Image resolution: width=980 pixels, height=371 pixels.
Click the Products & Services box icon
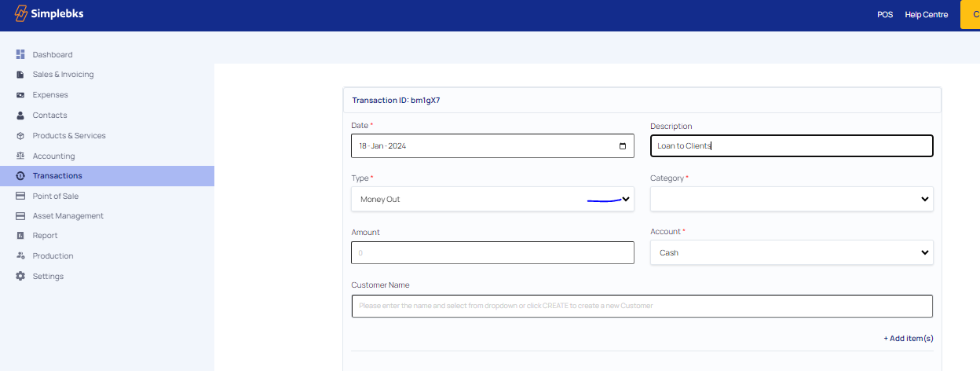coord(20,135)
